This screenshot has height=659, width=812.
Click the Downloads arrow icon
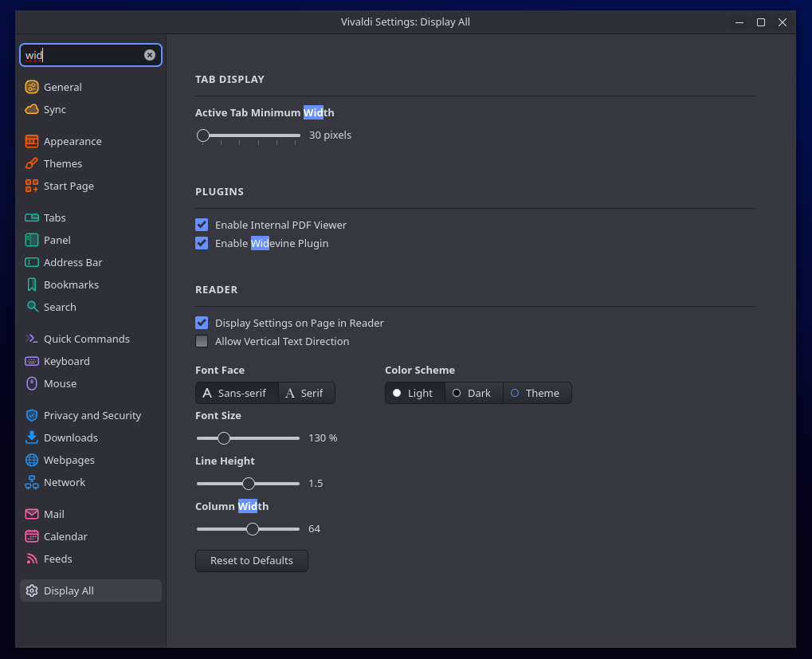(x=32, y=438)
